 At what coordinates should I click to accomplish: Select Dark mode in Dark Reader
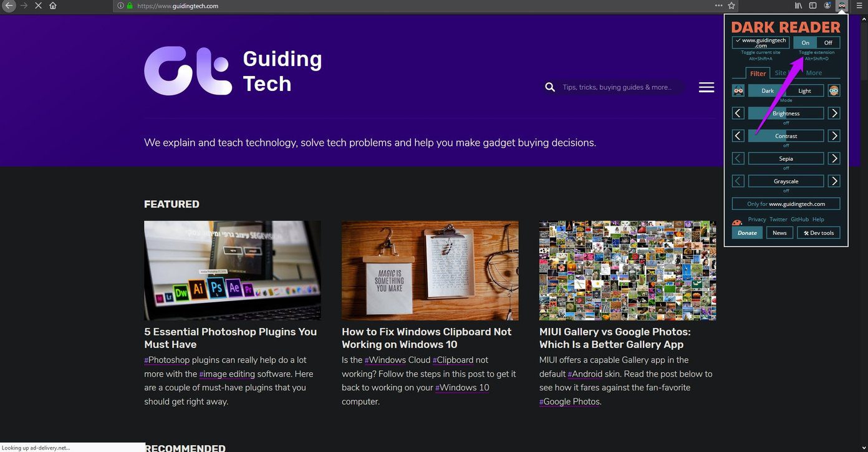click(767, 90)
